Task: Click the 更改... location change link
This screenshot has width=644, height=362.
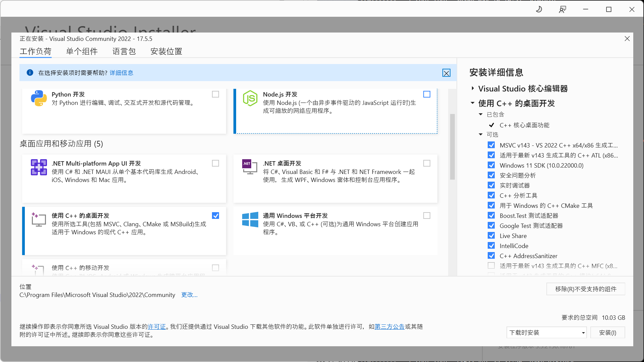Action: [x=189, y=295]
